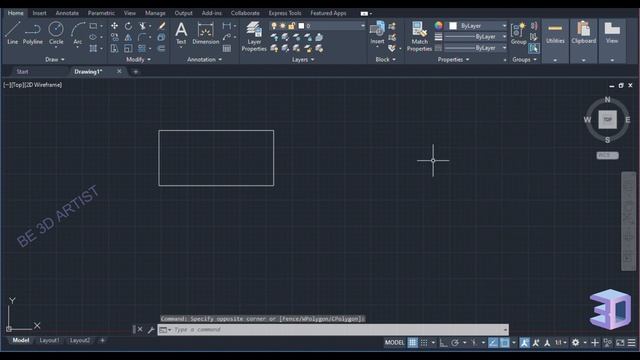Open the Express Tools ribbon tab

(285, 13)
